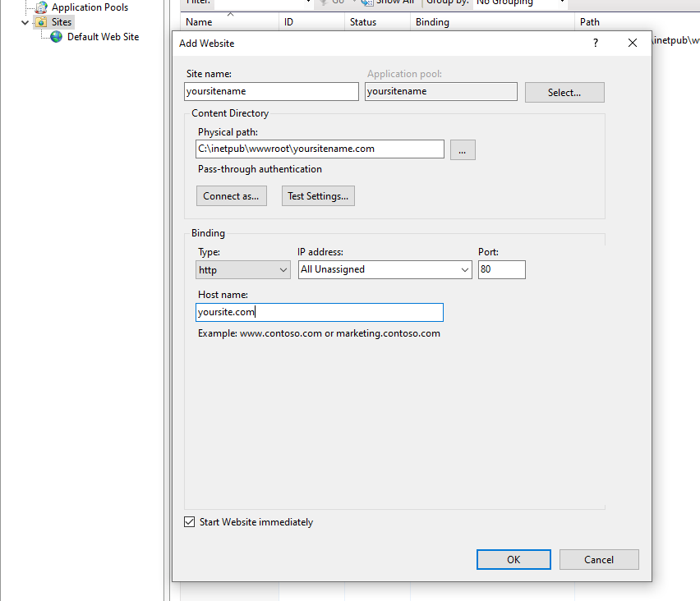This screenshot has width=700, height=601.
Task: Select the Sites folder in the tree
Action: [x=61, y=22]
